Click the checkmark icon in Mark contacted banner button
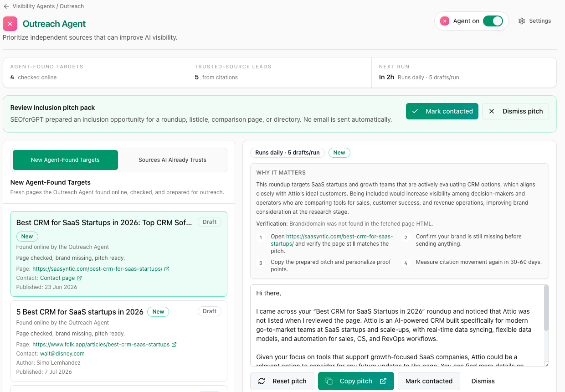The image size is (565, 392). coord(415,111)
